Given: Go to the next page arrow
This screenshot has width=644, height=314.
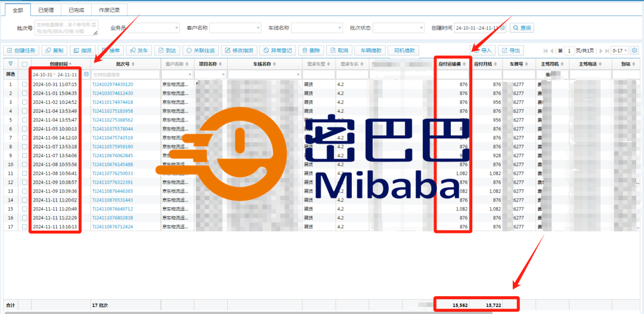Looking at the screenshot, I should (601, 51).
